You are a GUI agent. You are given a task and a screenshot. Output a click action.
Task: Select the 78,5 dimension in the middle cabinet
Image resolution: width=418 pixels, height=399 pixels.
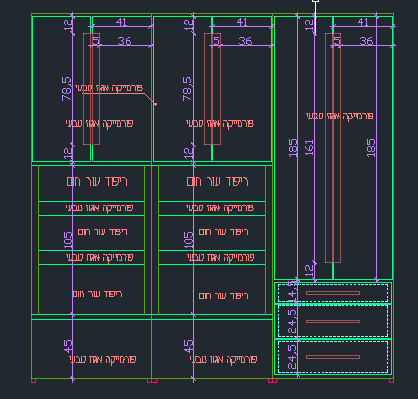click(187, 89)
